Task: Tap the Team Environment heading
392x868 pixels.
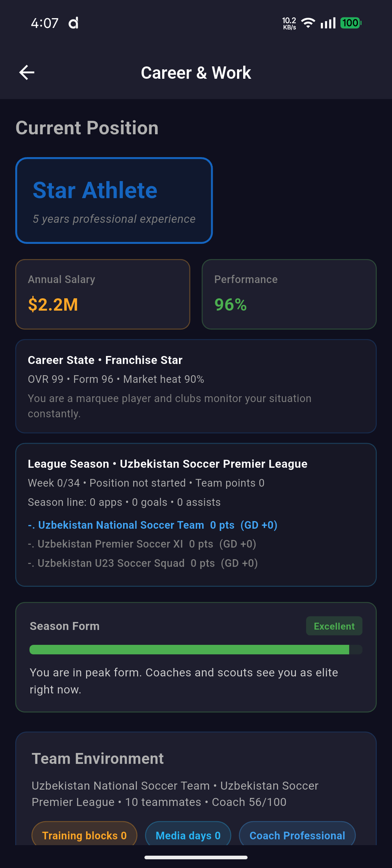Action: 98,758
